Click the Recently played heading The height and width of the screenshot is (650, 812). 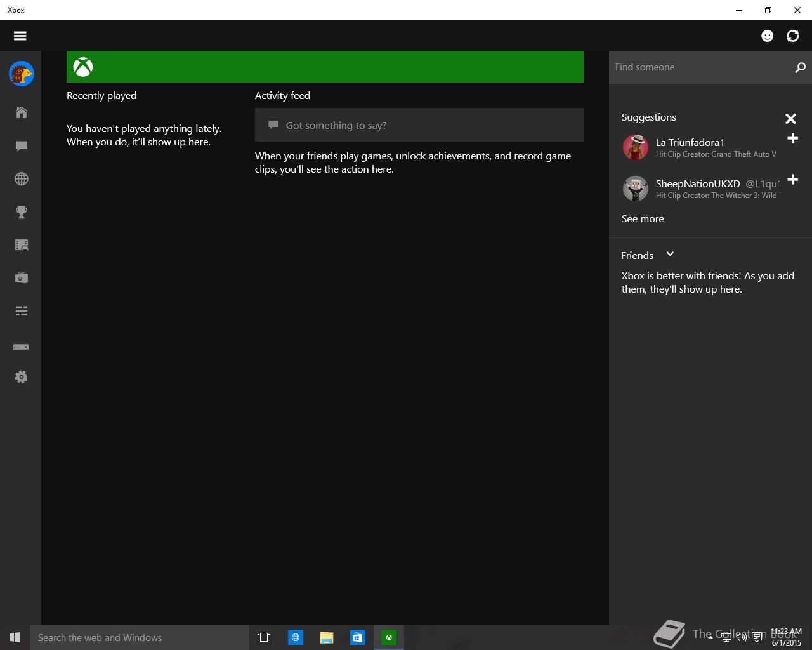pos(101,96)
